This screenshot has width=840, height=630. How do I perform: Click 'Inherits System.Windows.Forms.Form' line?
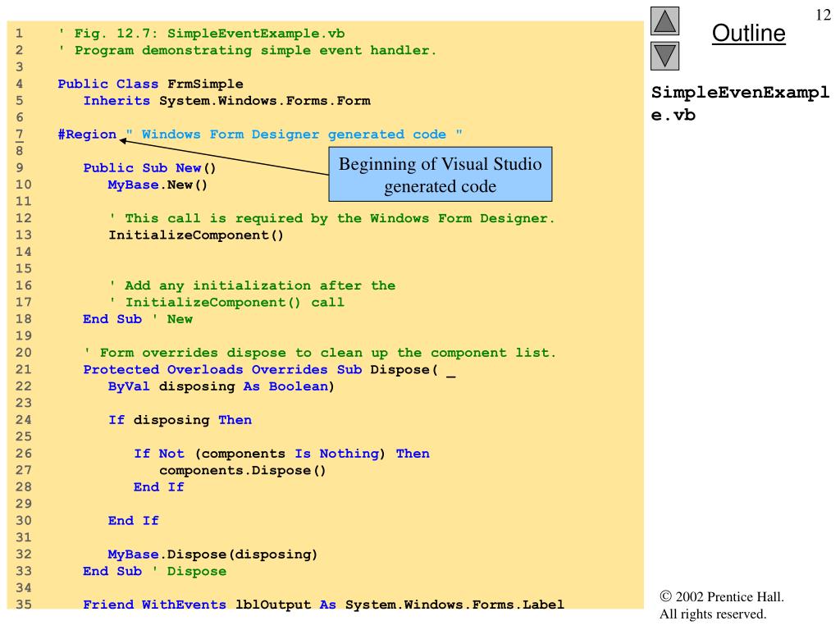click(x=226, y=101)
